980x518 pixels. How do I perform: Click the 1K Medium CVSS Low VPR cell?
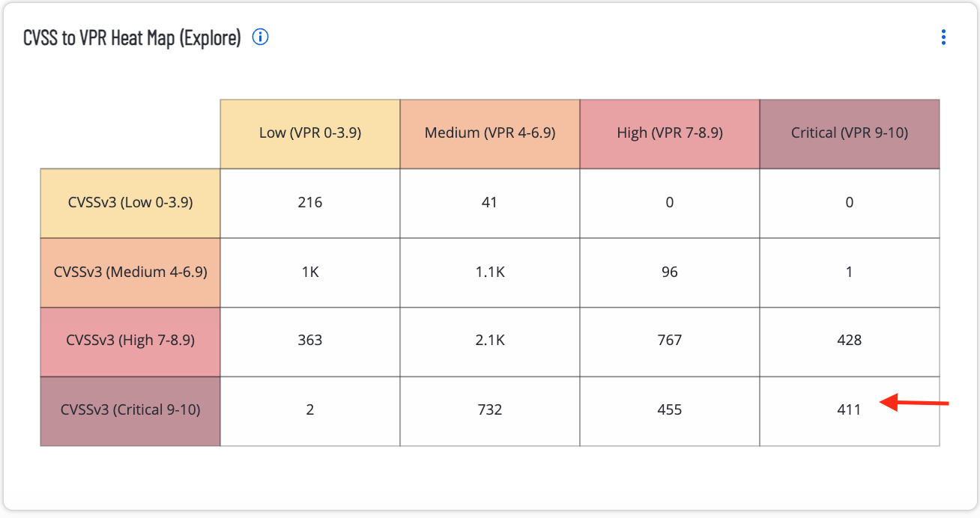click(x=310, y=272)
